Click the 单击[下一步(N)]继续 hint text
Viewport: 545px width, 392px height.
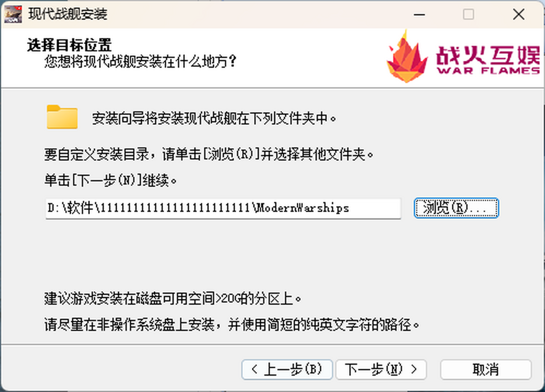111,181
